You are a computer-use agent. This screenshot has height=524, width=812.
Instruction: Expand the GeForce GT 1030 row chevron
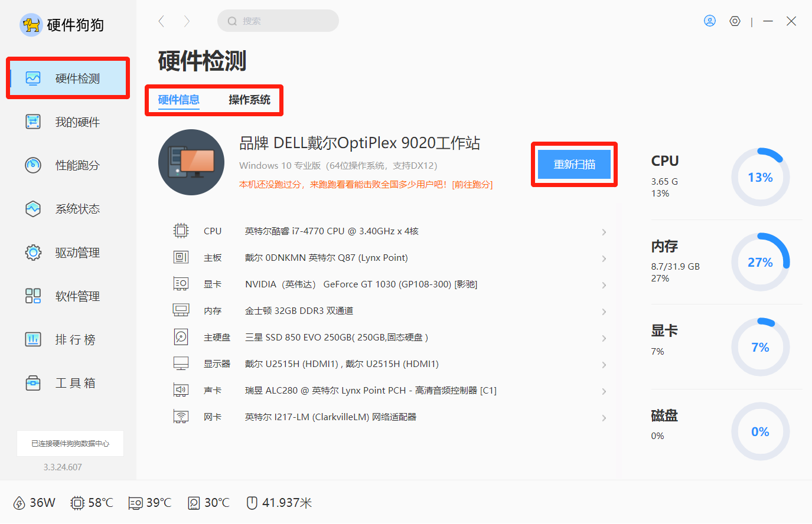click(604, 285)
